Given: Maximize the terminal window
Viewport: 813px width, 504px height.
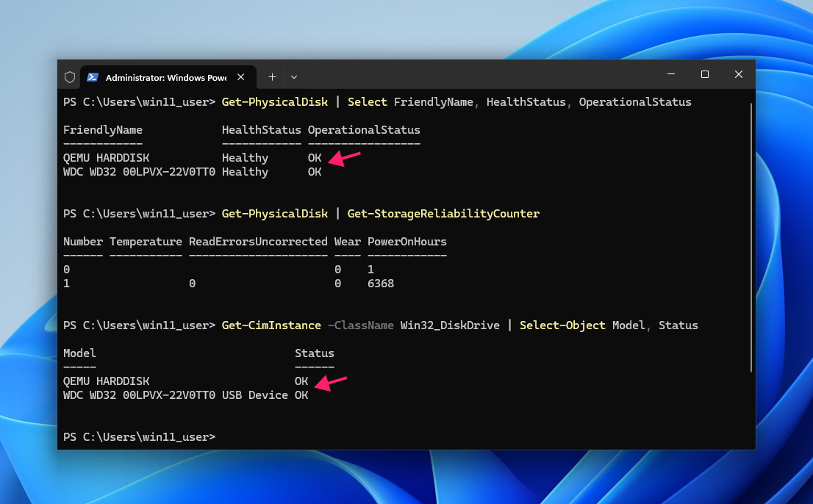Looking at the screenshot, I should (x=705, y=75).
